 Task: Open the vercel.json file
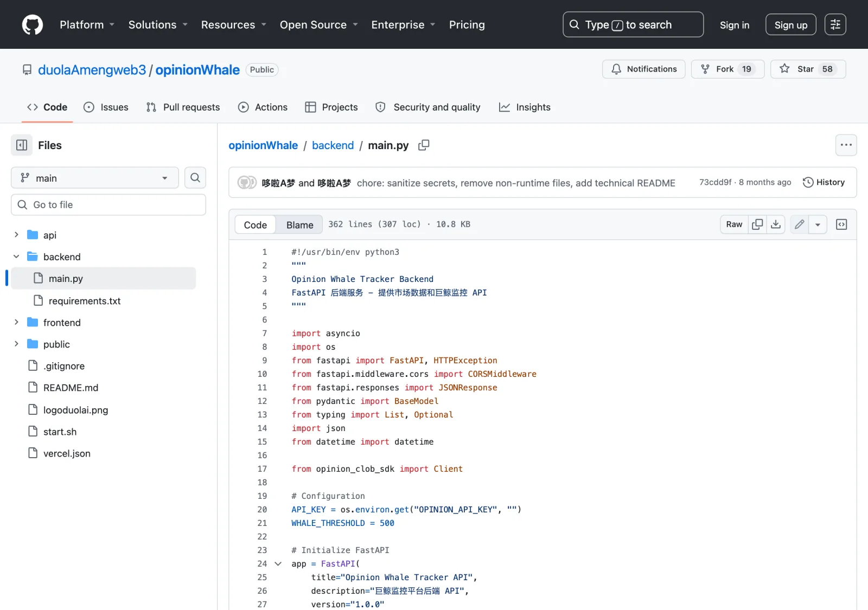[x=67, y=453]
